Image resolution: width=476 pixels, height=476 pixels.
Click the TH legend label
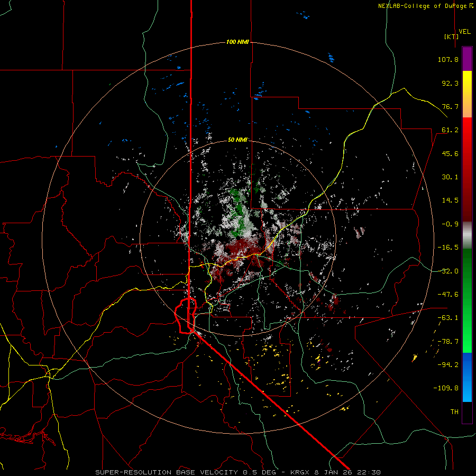(454, 412)
